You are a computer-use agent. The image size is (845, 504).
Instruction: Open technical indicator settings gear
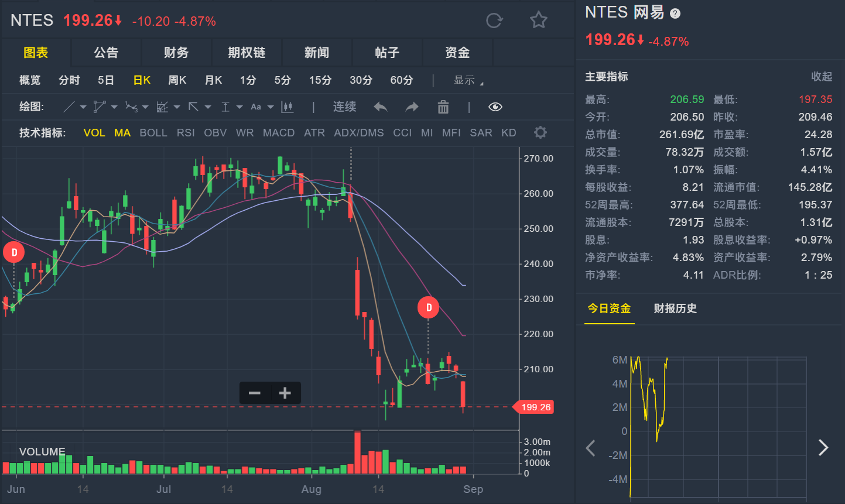(x=540, y=132)
